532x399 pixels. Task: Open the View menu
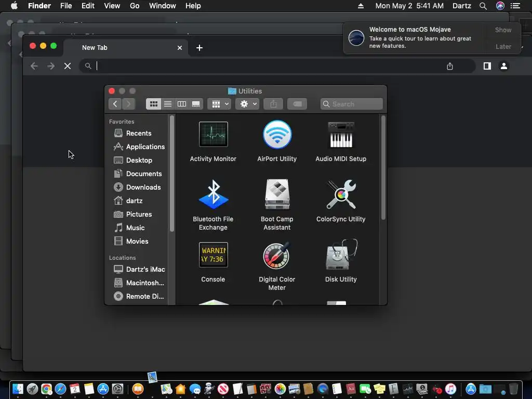(112, 6)
